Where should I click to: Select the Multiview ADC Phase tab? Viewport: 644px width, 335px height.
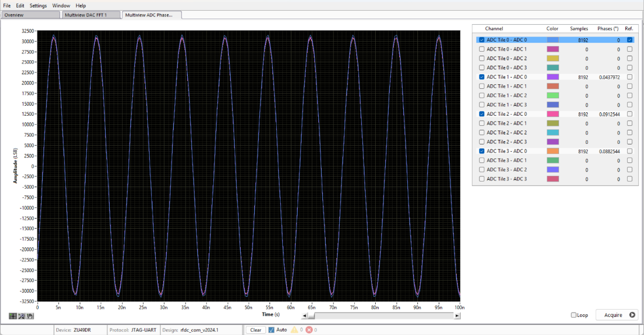151,15
